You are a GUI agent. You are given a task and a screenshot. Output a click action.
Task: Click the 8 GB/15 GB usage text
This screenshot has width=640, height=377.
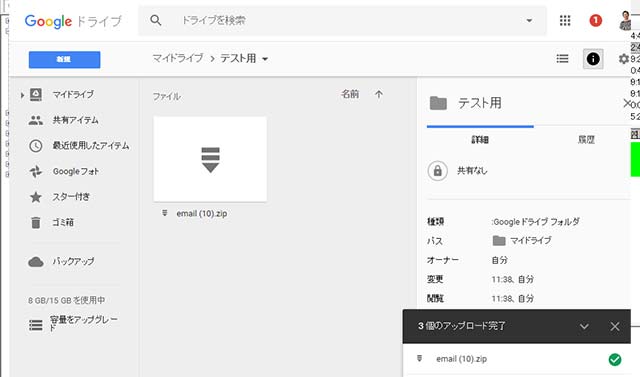(67, 301)
